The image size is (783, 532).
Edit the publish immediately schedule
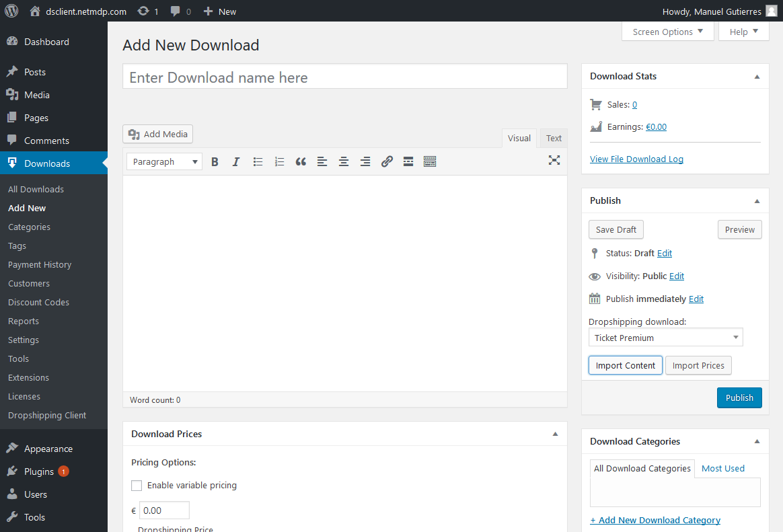coord(696,299)
